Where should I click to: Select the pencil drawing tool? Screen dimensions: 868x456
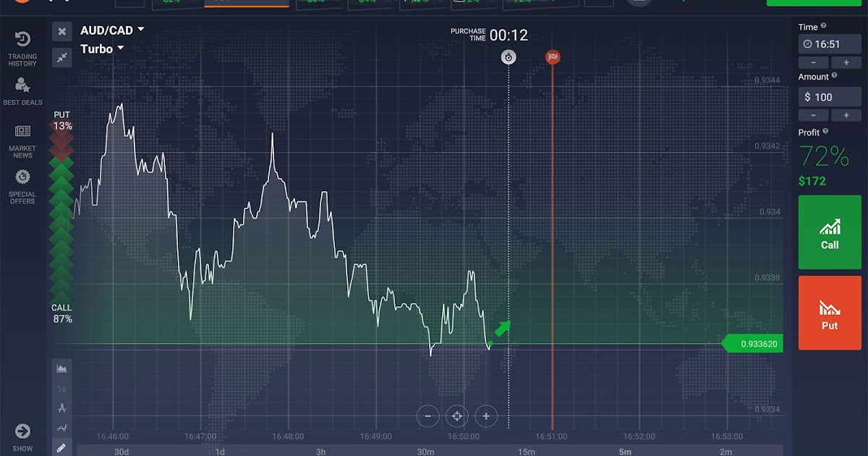pyautogui.click(x=62, y=448)
